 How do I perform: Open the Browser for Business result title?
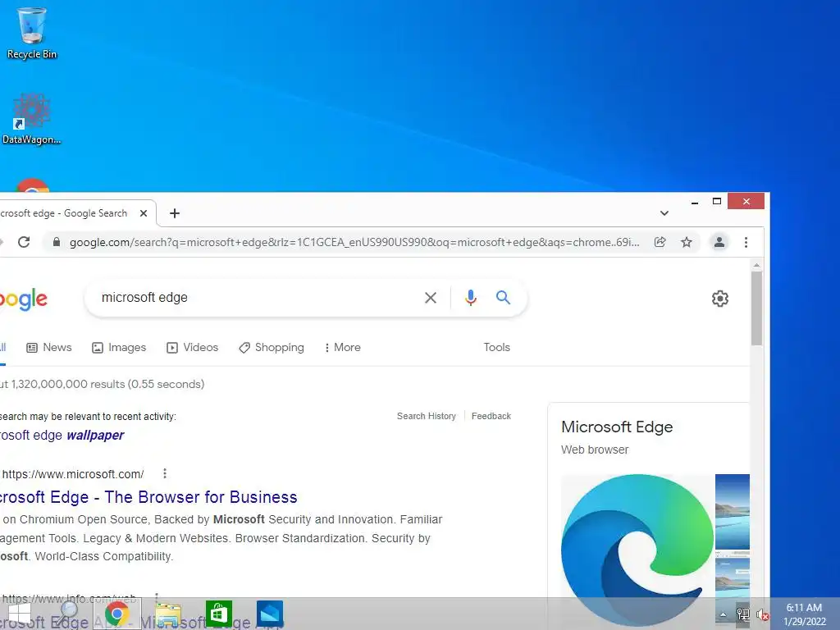coord(148,497)
